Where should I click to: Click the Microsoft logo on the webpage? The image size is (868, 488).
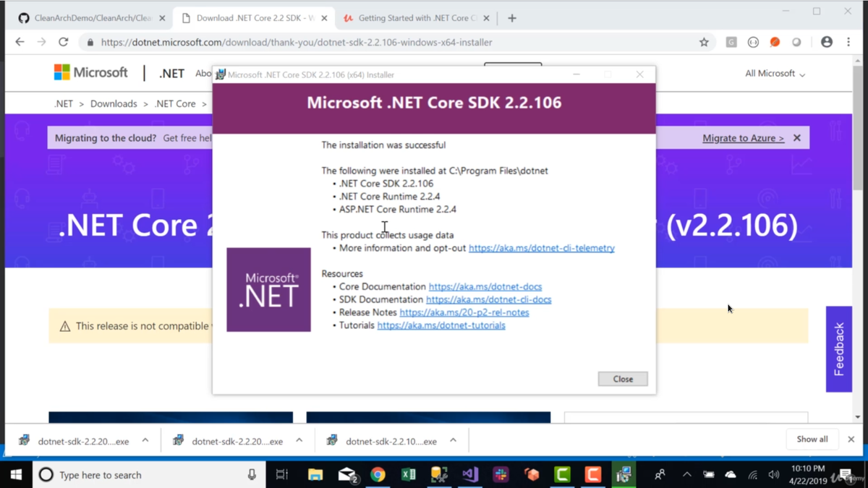point(90,72)
